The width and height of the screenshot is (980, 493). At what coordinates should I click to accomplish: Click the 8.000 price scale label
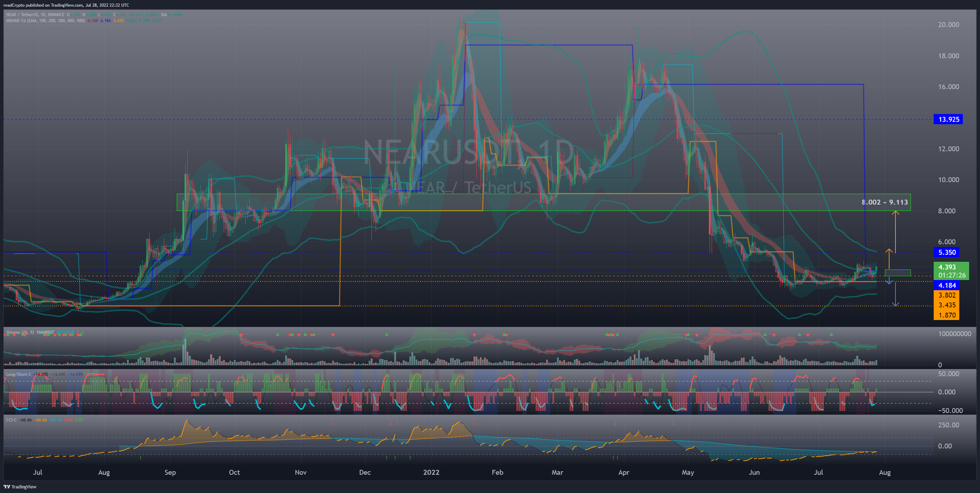click(x=947, y=211)
